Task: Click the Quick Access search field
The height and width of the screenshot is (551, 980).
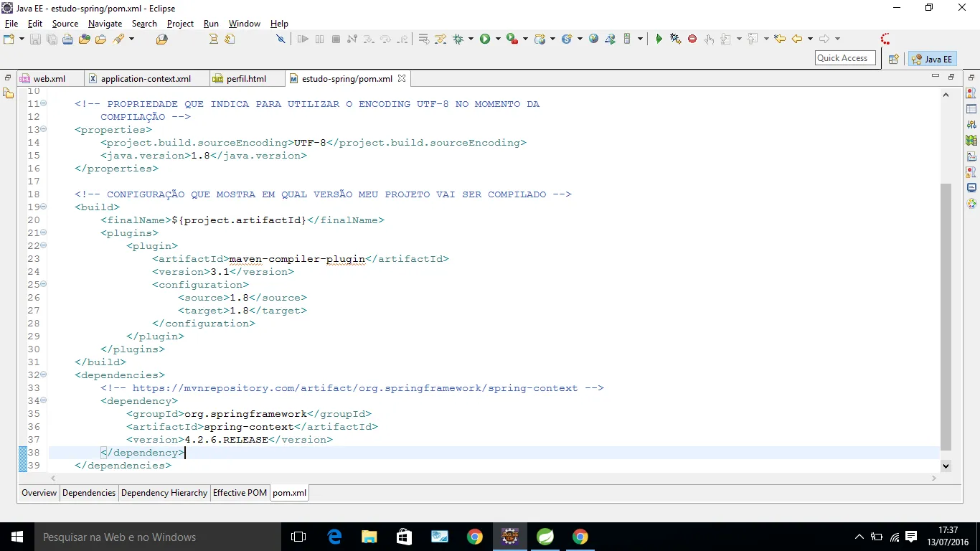Action: coord(845,58)
